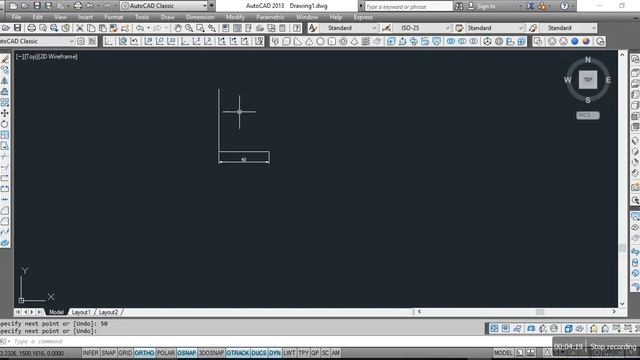Open the Help question-mark icon in toolbar

297,28
